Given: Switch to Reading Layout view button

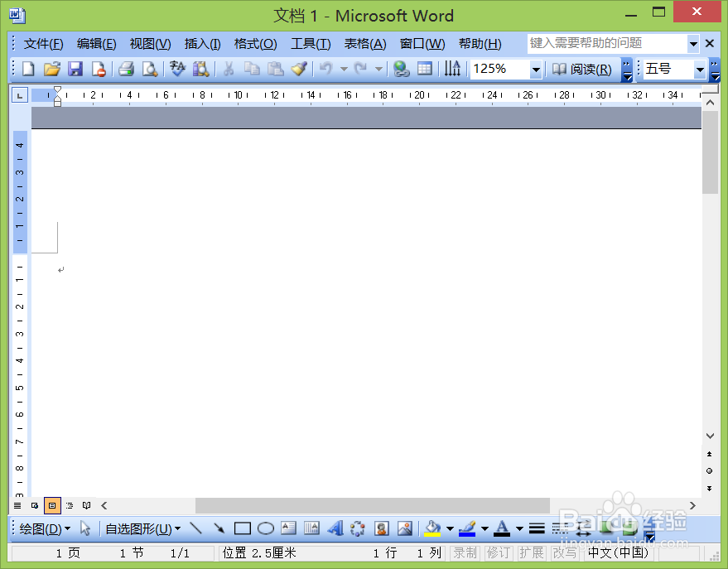Looking at the screenshot, I should coord(86,505).
